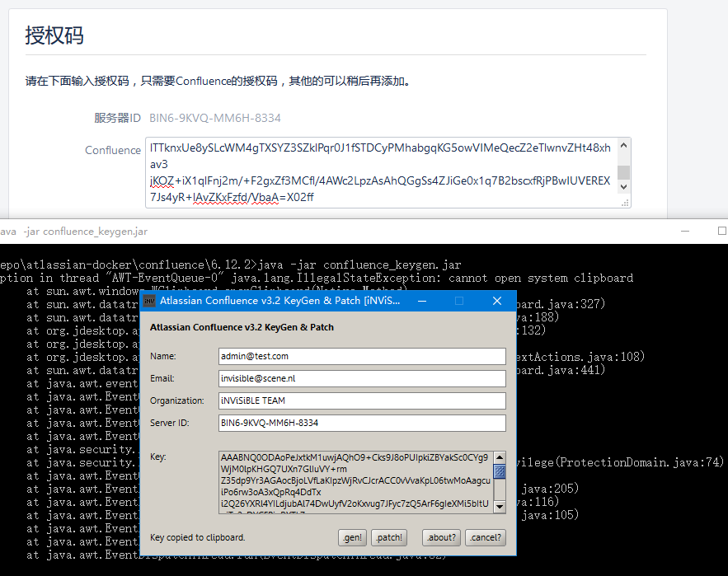Click the 服务器ID label
The height and width of the screenshot is (576, 728).
[117, 118]
